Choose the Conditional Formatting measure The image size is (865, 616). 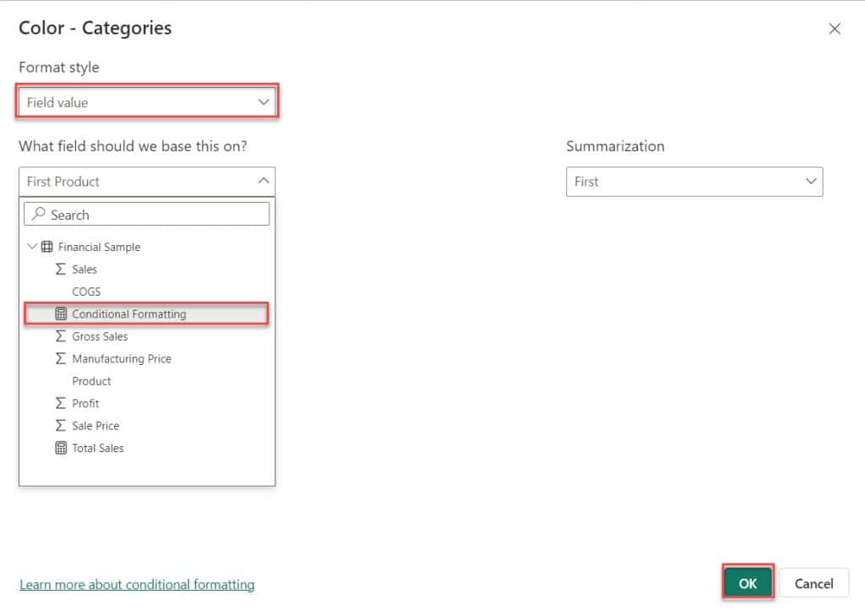tap(147, 313)
